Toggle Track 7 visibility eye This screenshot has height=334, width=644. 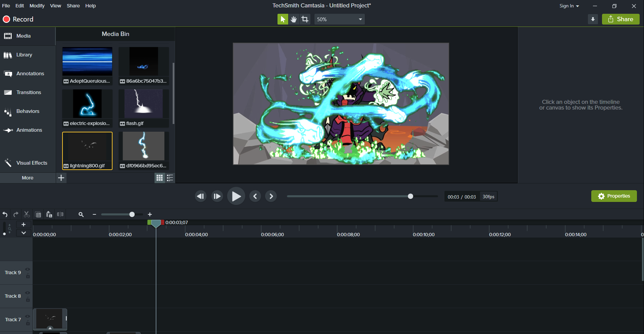(28, 317)
